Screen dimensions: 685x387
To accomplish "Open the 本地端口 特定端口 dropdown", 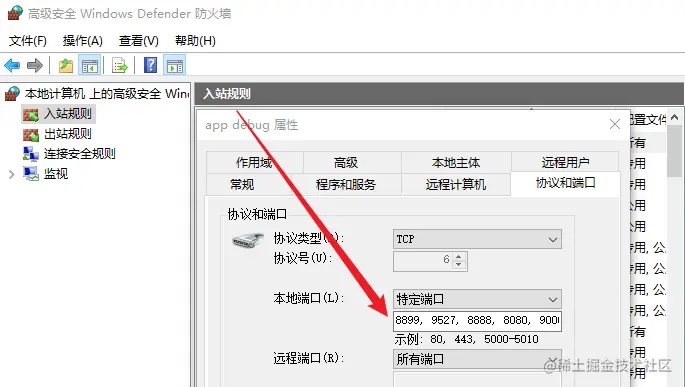I will (x=477, y=299).
